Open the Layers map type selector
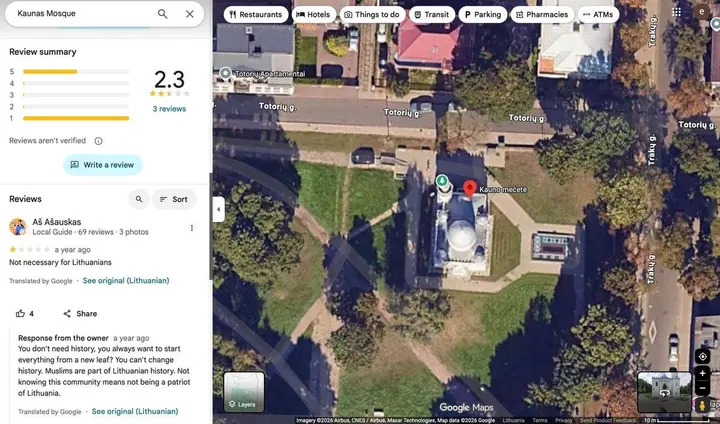720x424 pixels. pyautogui.click(x=244, y=392)
